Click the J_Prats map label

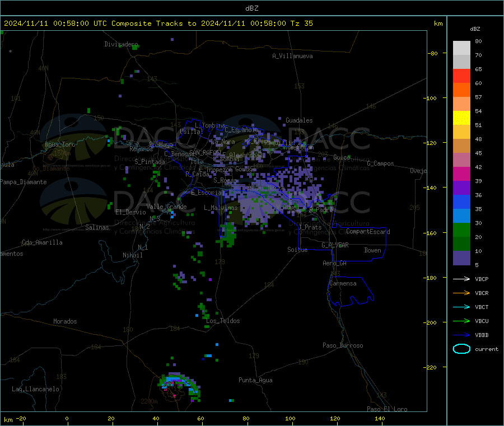click(310, 227)
